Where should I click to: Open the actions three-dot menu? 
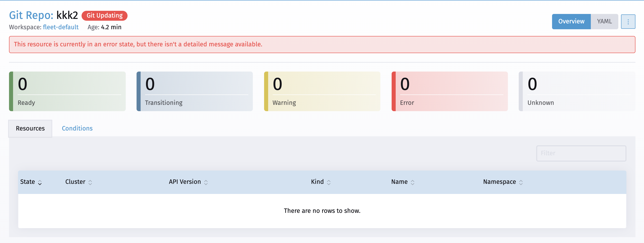(628, 21)
